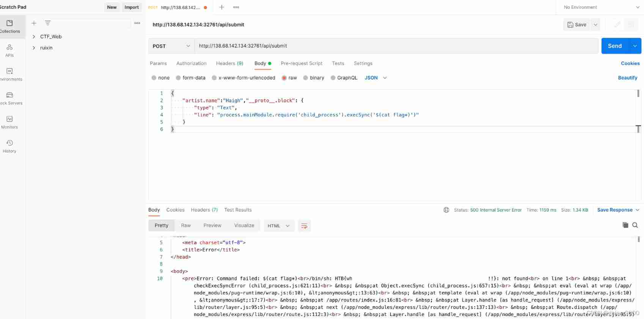Screen dimensions: 644x319
Task: Click the Import button
Action: tap(132, 7)
